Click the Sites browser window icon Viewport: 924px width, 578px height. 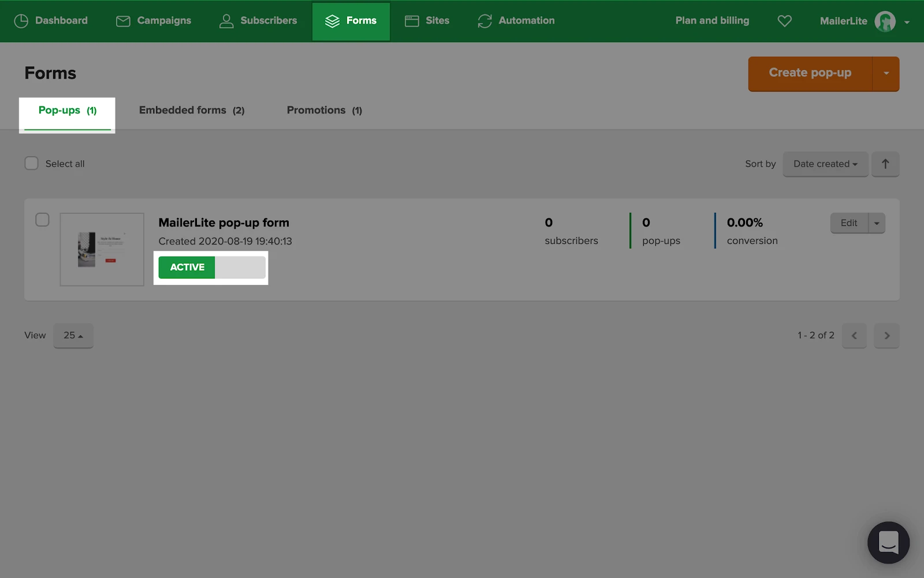point(412,21)
